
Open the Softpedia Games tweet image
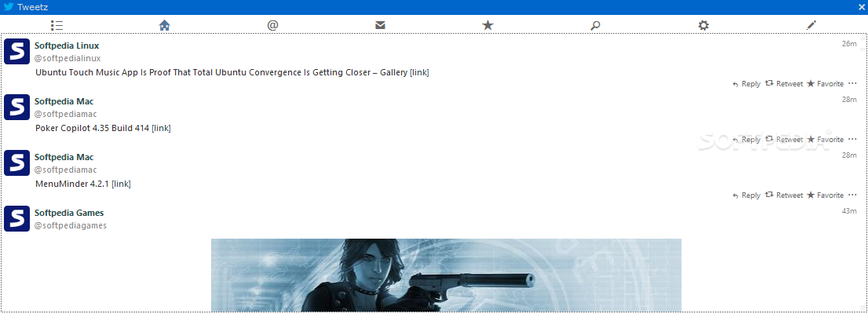(x=447, y=275)
